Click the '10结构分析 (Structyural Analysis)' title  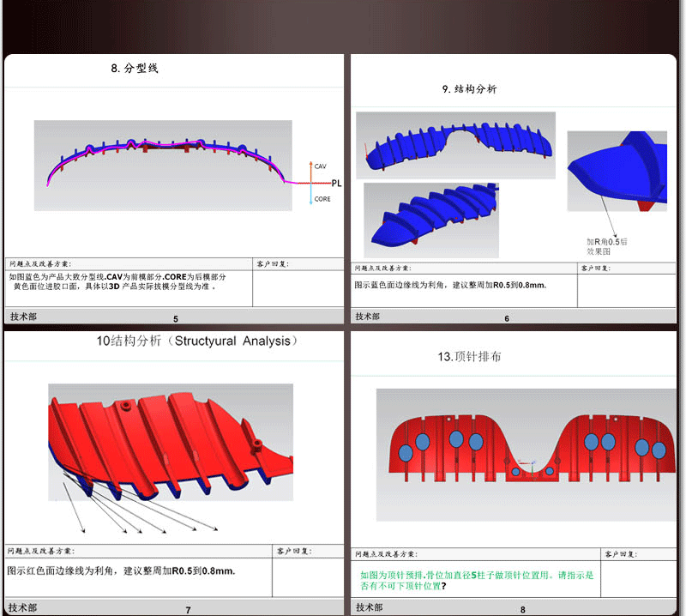196,341
